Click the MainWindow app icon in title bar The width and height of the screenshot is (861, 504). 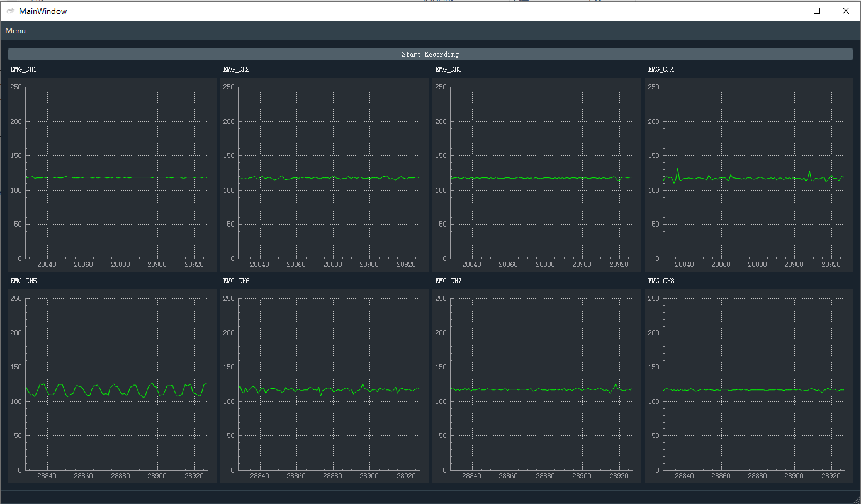[10, 11]
